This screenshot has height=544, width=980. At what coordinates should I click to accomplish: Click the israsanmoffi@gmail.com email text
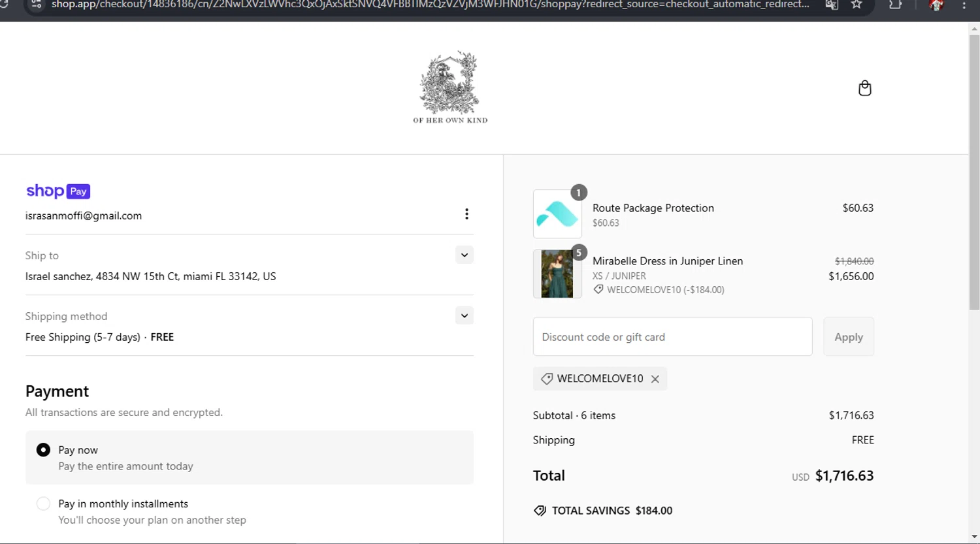click(x=84, y=216)
